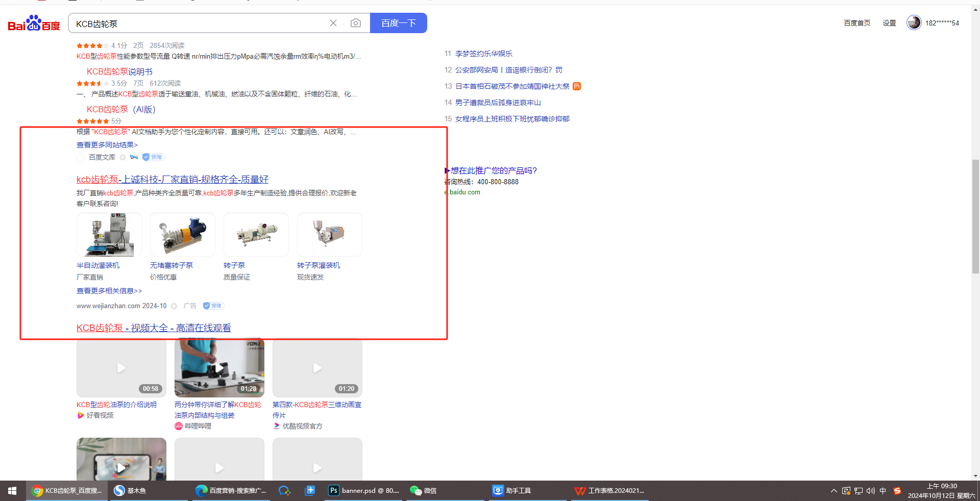This screenshot has height=501, width=980.
Task: Click the 保障 badge beside 百度文库
Action: point(154,157)
